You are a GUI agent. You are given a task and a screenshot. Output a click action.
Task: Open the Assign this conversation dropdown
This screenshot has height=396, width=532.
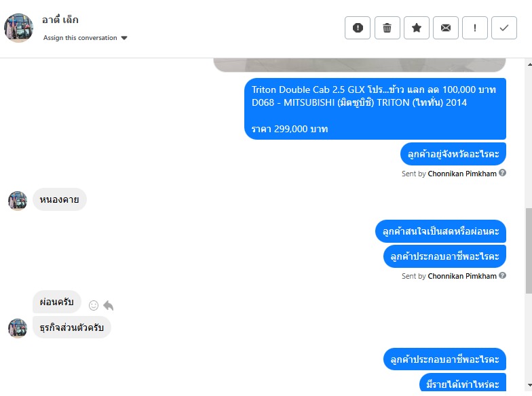[85, 38]
